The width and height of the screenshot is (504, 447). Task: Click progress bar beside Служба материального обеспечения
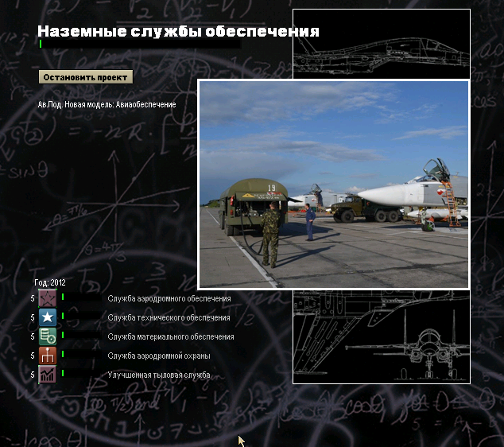[x=81, y=335]
